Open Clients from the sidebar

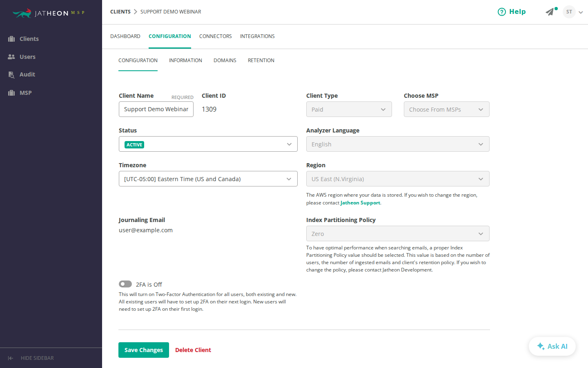23,39
